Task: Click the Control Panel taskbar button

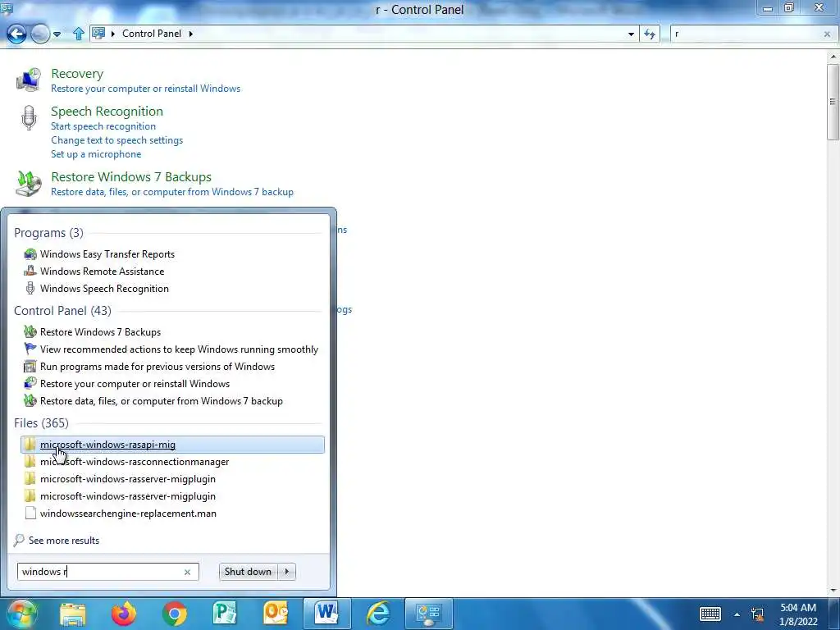Action: pos(428,614)
